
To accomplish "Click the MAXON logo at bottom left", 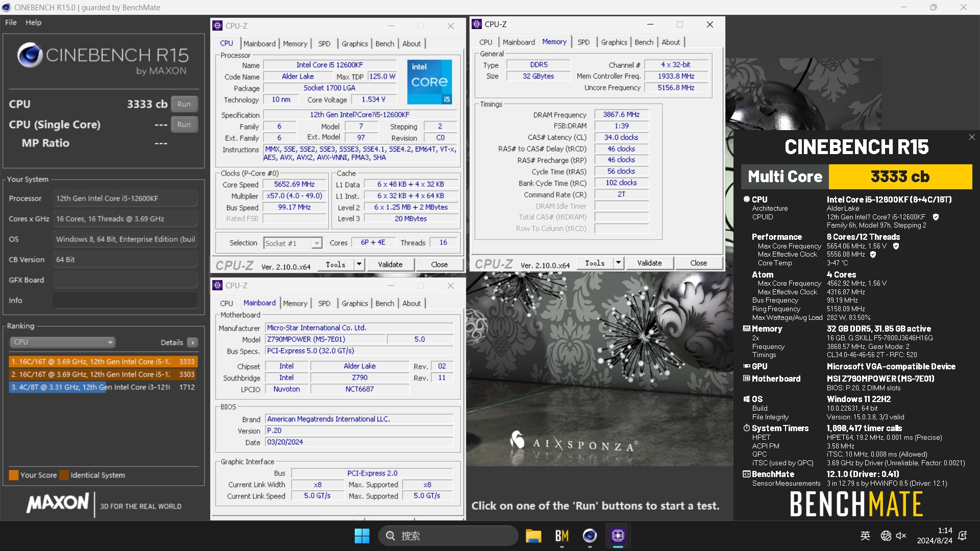I will 58,503.
